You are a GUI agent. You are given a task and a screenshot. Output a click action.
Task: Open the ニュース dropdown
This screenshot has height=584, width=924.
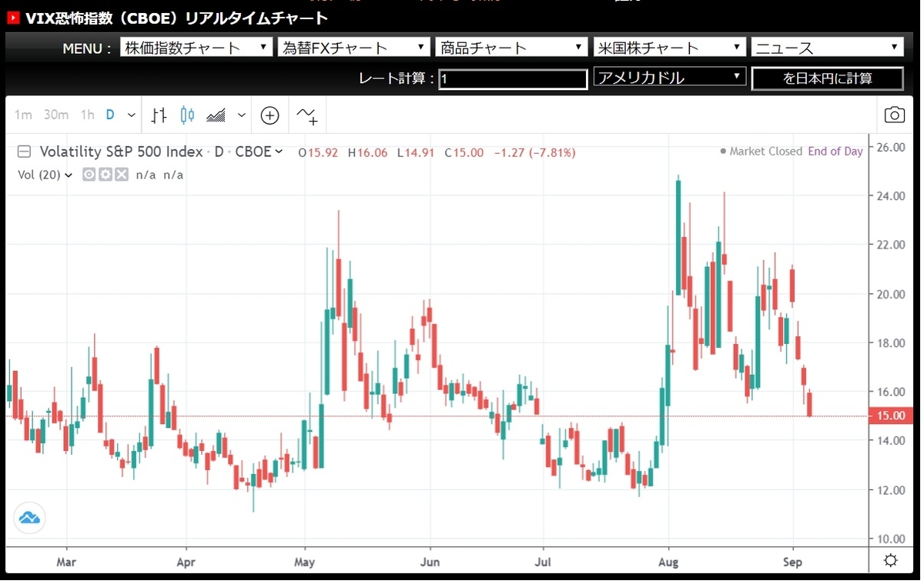[828, 47]
